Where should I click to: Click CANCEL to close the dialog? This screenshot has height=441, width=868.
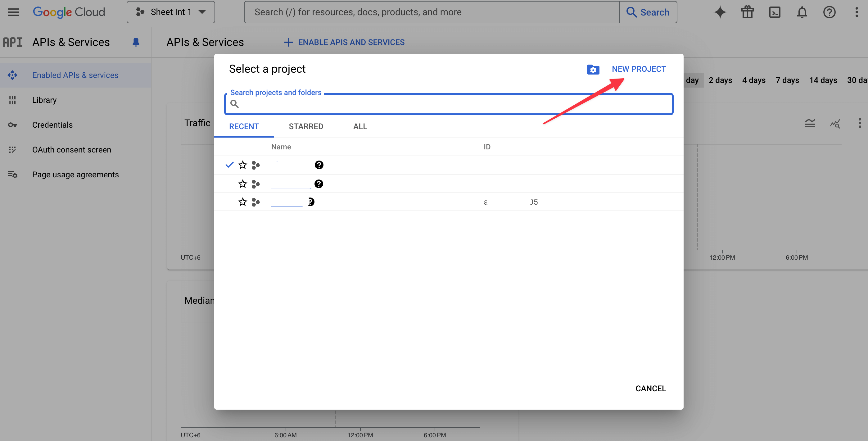click(651, 389)
